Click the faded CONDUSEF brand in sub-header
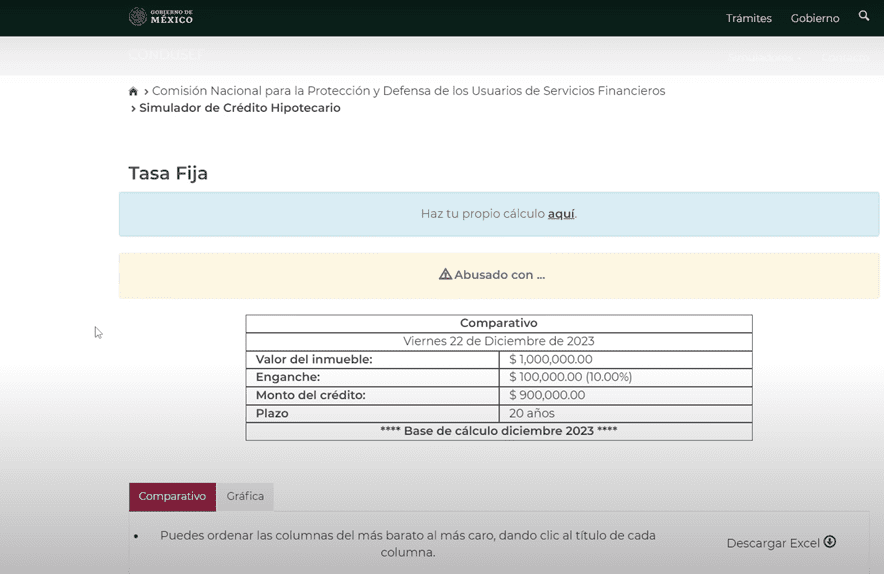Image resolution: width=884 pixels, height=574 pixels. click(165, 55)
